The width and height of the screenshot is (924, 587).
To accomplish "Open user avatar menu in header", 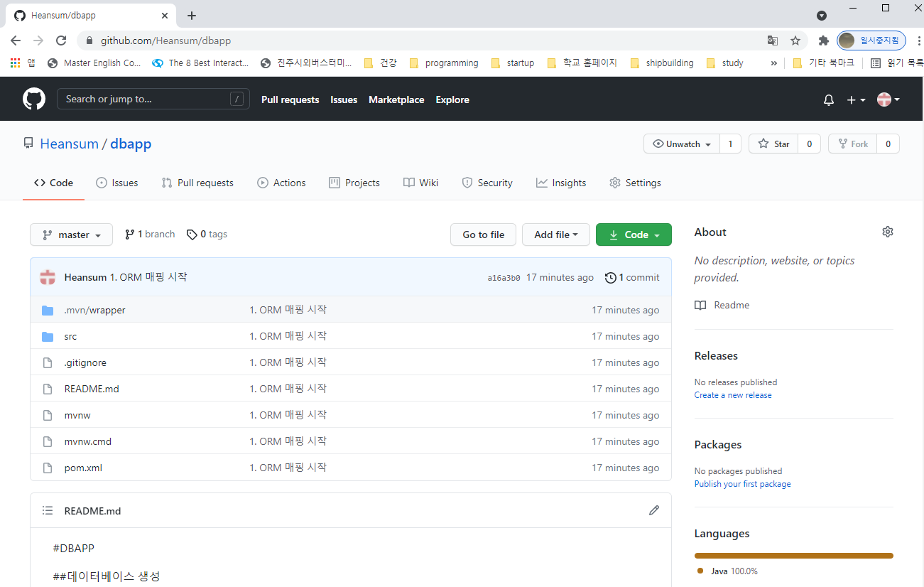I will (888, 100).
